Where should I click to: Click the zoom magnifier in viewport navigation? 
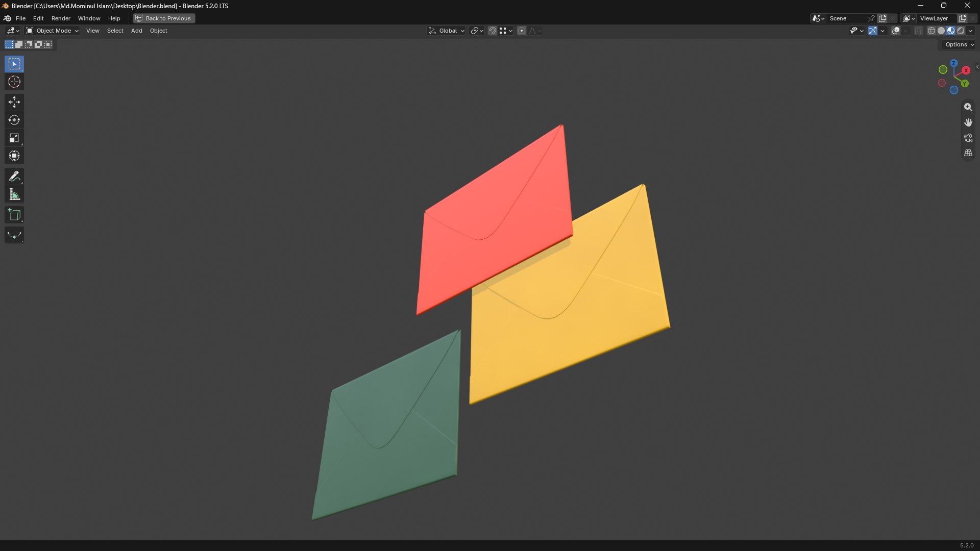click(968, 107)
